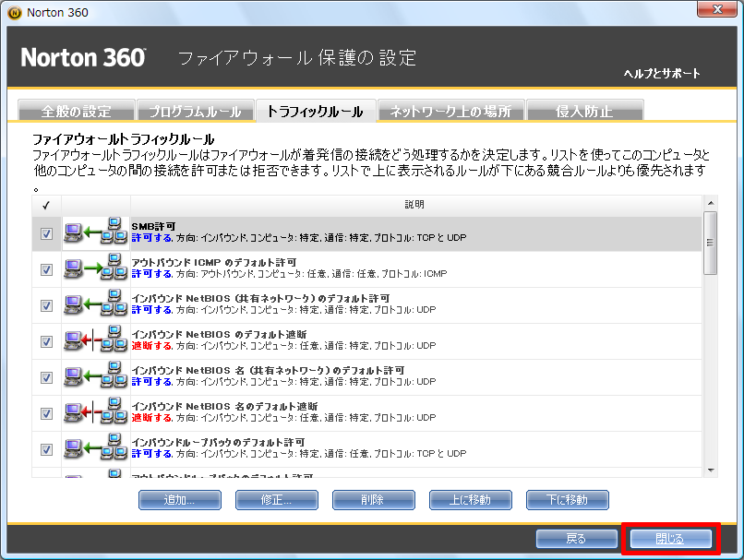Click the Norton 360 title bar logo icon
The width and height of the screenshot is (744, 560).
coord(13,12)
